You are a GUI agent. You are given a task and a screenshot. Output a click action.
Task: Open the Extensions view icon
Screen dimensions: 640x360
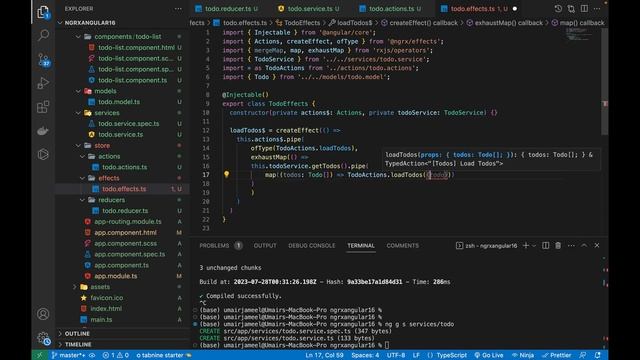43,107
